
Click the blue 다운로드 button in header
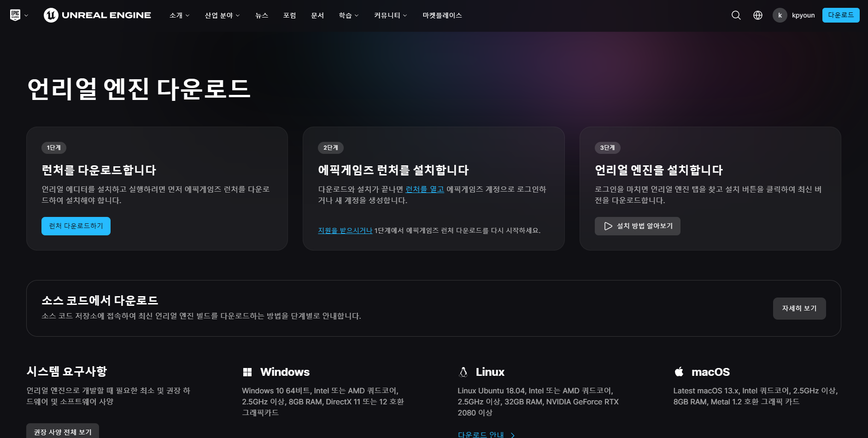click(x=841, y=15)
